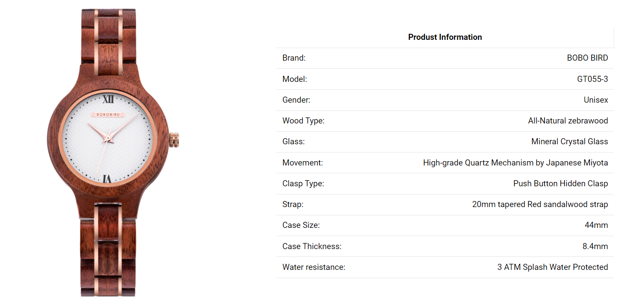
Task: Click the 44mm case size value
Action: coord(596,225)
